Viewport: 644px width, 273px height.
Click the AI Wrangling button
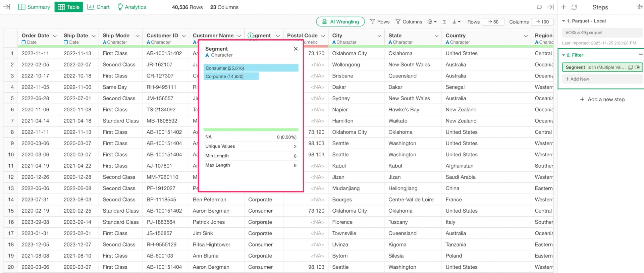coord(340,22)
